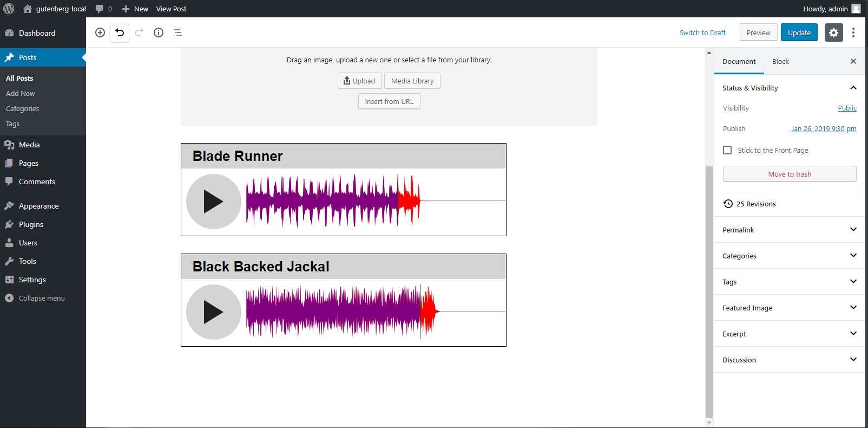Open the comments bubble in admin bar
The height and width of the screenshot is (428, 868).
pos(104,9)
